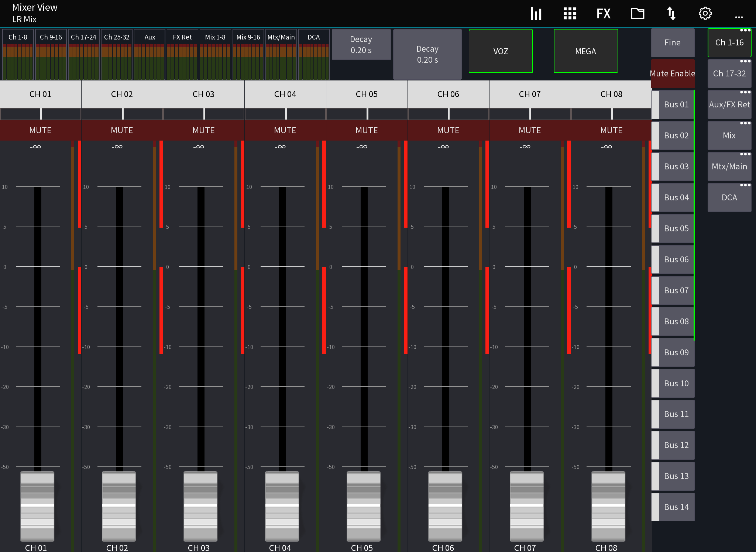Enable Fine fader mode

672,42
